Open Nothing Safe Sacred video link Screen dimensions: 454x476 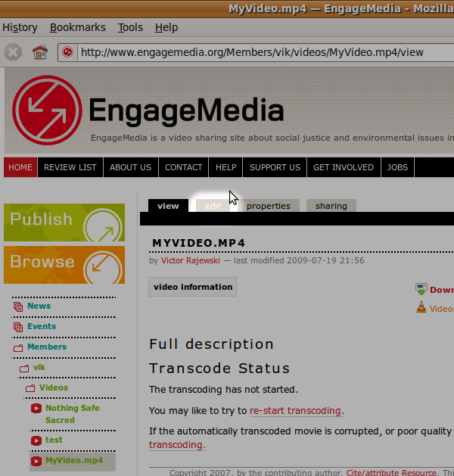(x=73, y=414)
